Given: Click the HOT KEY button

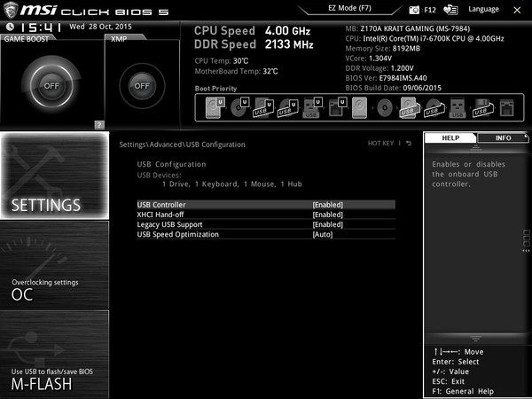Looking at the screenshot, I should [x=380, y=143].
